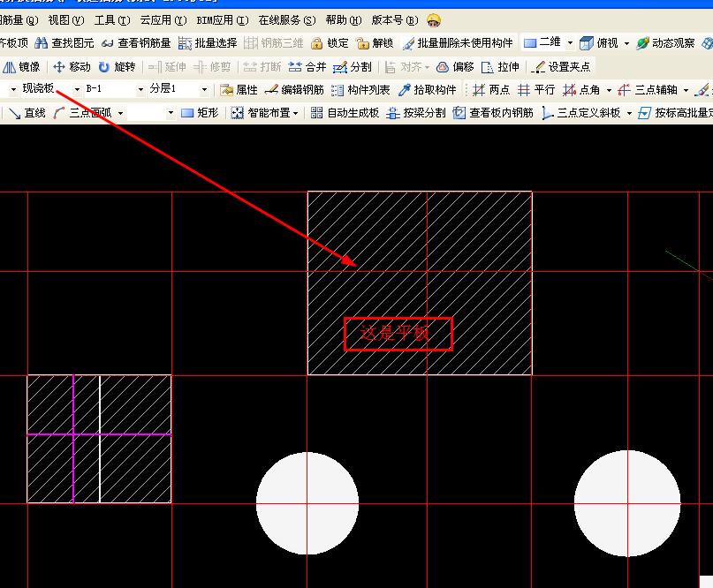713x588 pixels.
Task: Open 构件列表 component list
Action: [360, 90]
